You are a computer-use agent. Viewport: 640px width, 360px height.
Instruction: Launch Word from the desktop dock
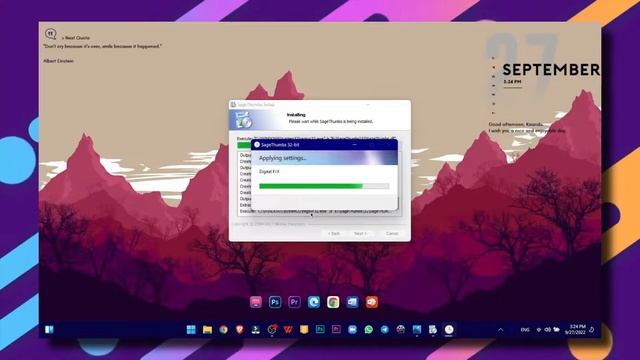[x=352, y=302]
